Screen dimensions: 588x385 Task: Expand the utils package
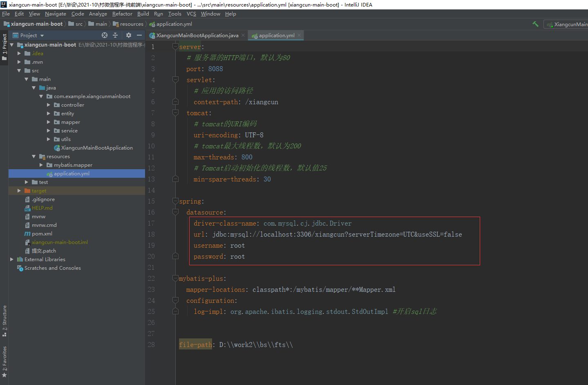[49, 139]
